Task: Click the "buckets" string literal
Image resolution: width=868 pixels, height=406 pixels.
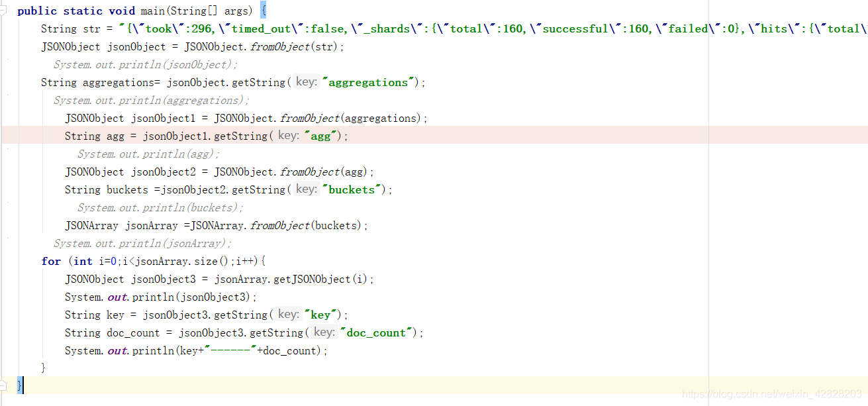Action: pyautogui.click(x=353, y=190)
